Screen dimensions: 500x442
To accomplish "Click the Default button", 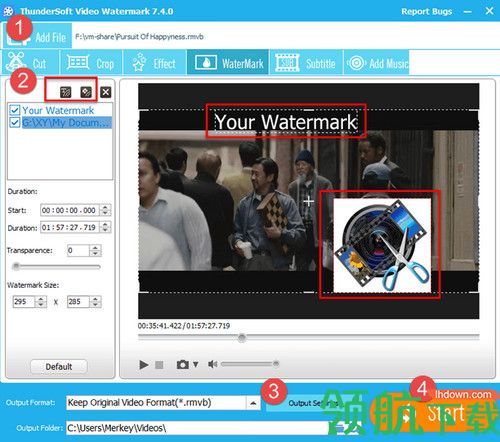I will coord(59,367).
